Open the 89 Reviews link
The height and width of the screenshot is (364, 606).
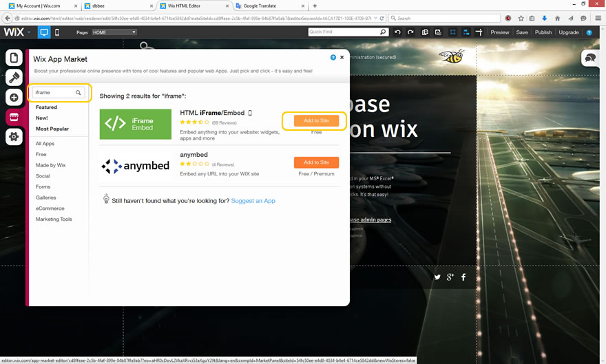[224, 122]
